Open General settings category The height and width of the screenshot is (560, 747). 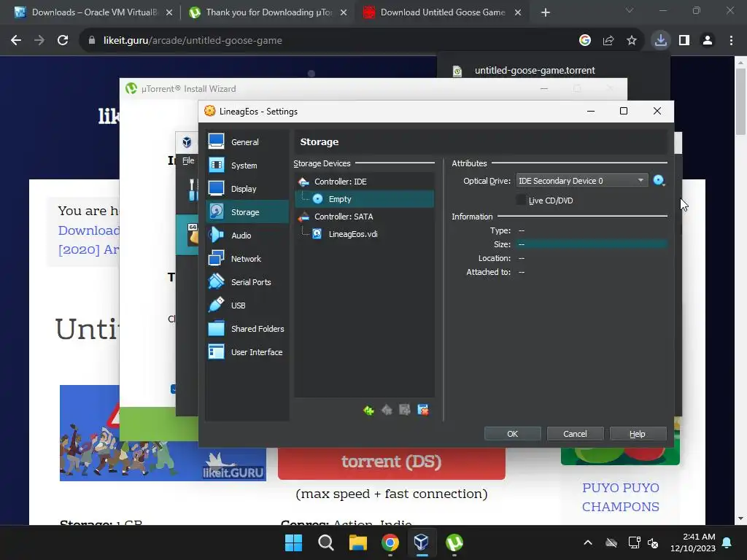pos(247,142)
